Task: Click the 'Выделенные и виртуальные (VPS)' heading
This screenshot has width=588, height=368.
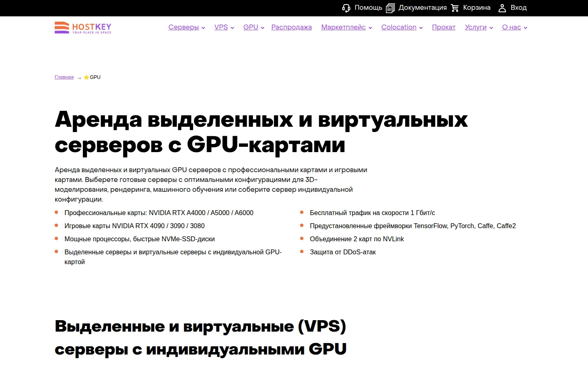Action: click(x=200, y=337)
